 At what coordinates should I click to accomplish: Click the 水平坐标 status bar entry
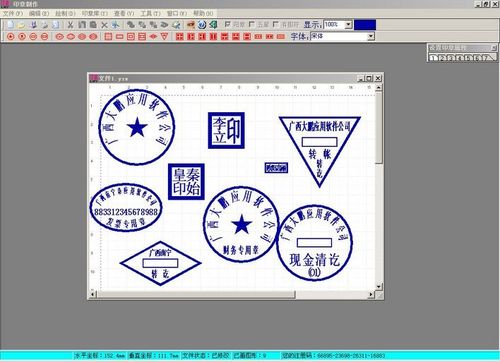[x=100, y=356]
